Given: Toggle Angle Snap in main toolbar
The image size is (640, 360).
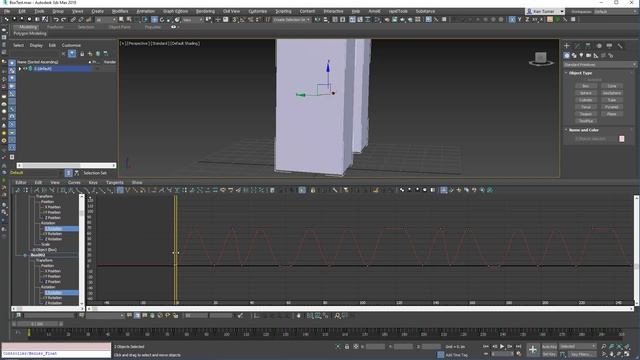Looking at the screenshot, I should pyautogui.click(x=243, y=19).
